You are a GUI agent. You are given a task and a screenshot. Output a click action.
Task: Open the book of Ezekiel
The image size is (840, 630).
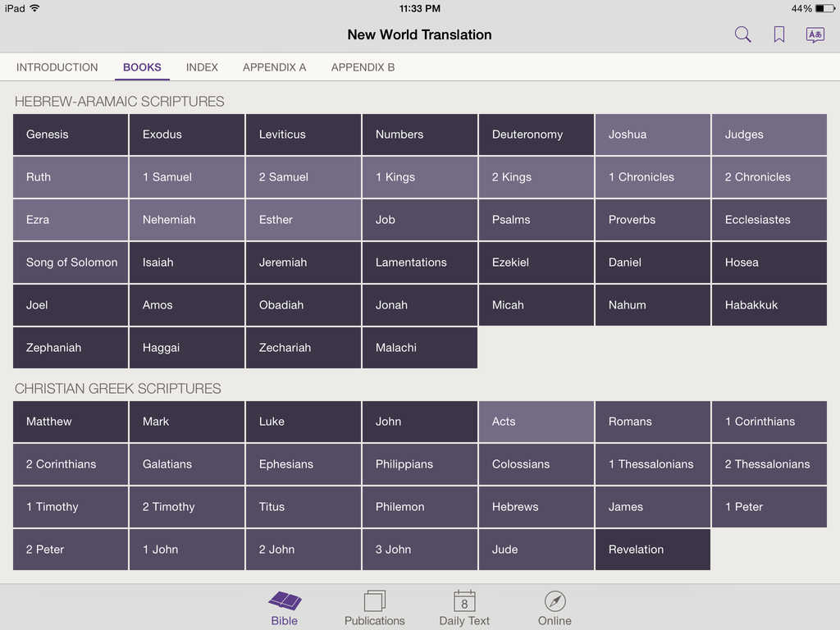(536, 262)
